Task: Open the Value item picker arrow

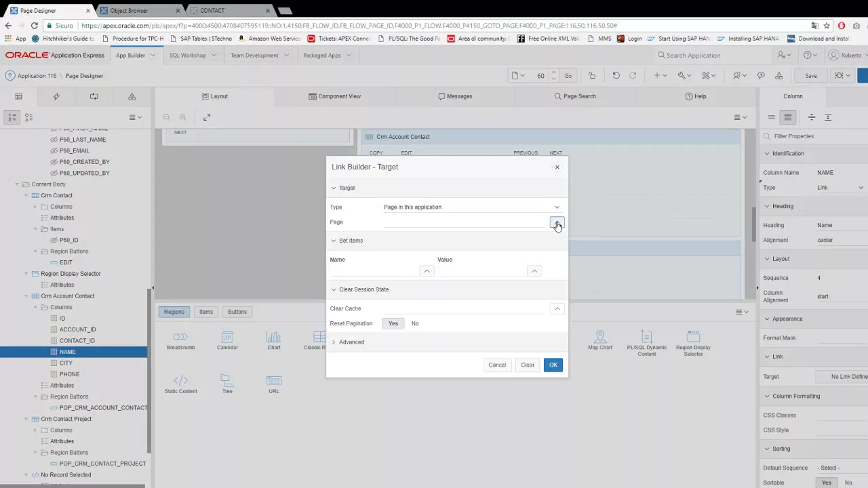Action: click(534, 271)
